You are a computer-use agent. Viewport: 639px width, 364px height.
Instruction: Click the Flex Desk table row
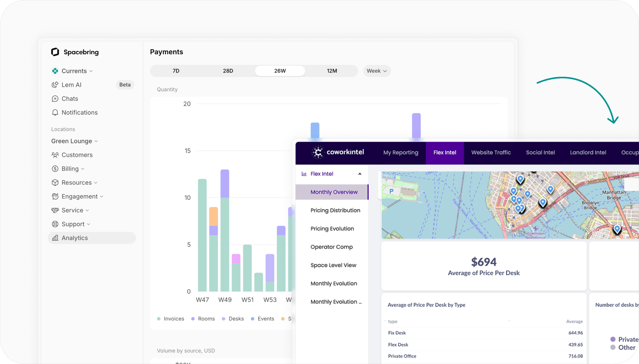point(485,345)
